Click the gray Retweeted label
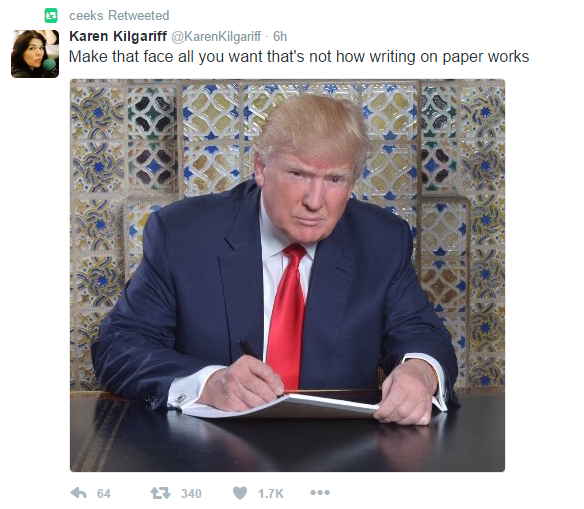This screenshot has width=584, height=509. [x=139, y=16]
